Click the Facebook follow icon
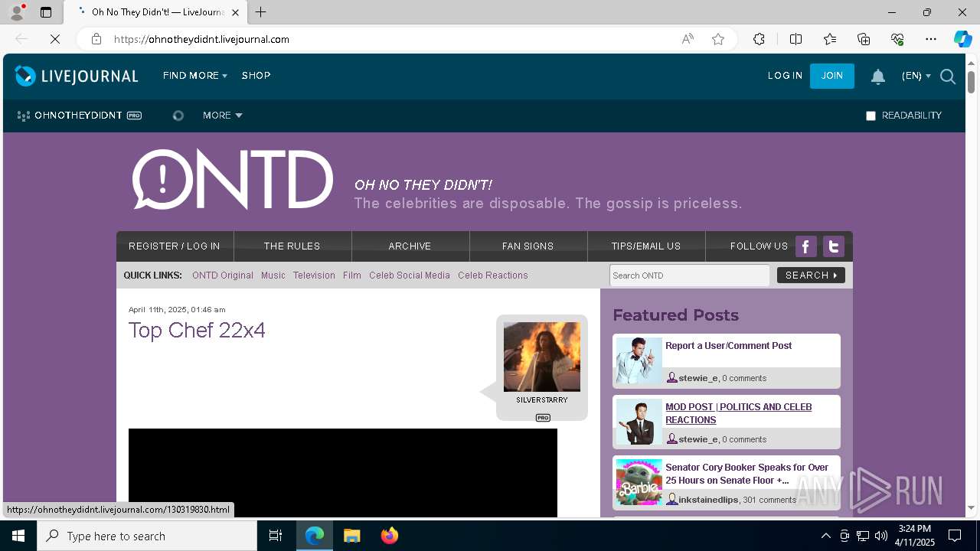This screenshot has width=980, height=551. (805, 246)
